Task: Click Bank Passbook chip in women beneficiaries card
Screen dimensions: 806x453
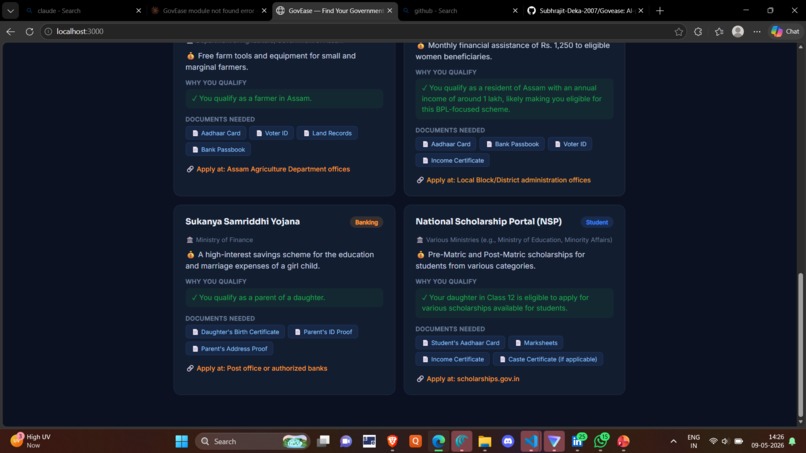Action: click(x=512, y=144)
